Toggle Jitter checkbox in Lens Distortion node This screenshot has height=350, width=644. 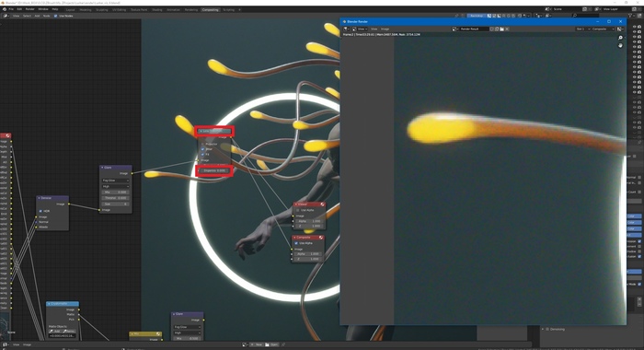[x=202, y=149]
